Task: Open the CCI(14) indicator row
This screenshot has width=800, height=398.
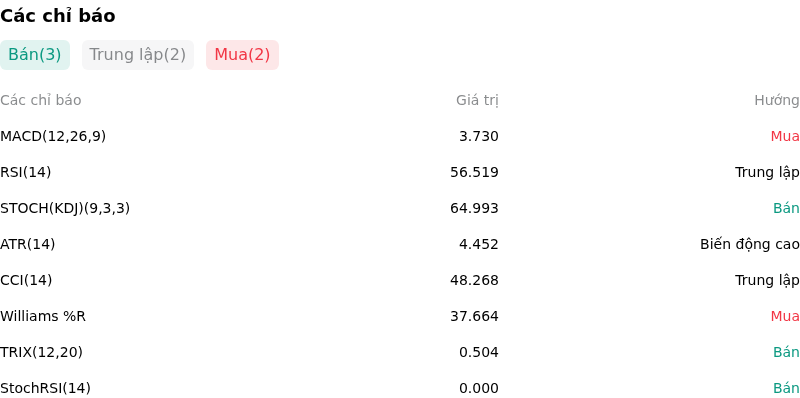Action: coord(400,280)
